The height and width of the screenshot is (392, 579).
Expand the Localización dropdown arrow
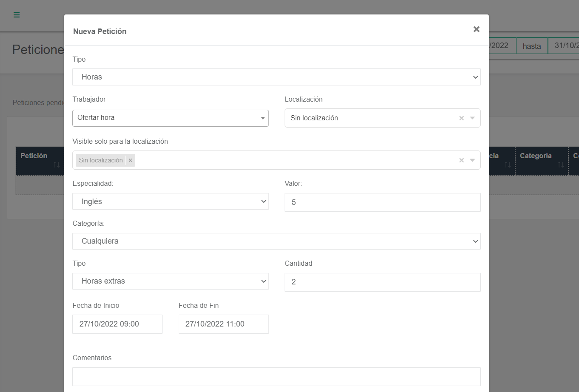coord(472,118)
